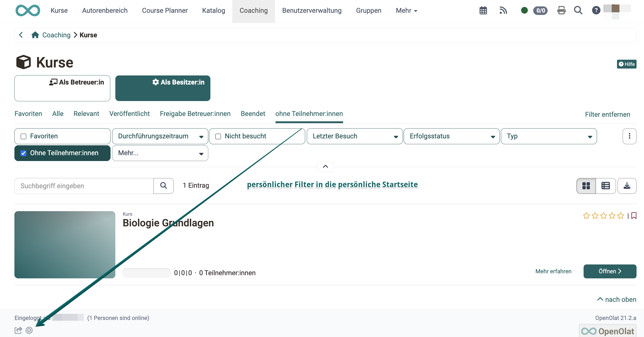Click the Suchbegriff eingeben search field
The width and height of the screenshot is (644, 337).
pos(84,186)
